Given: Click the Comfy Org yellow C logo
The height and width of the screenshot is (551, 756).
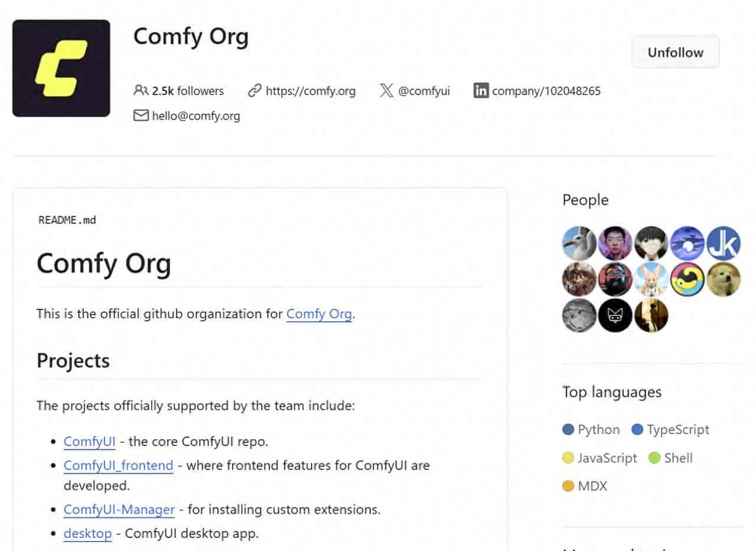Looking at the screenshot, I should click(x=61, y=68).
